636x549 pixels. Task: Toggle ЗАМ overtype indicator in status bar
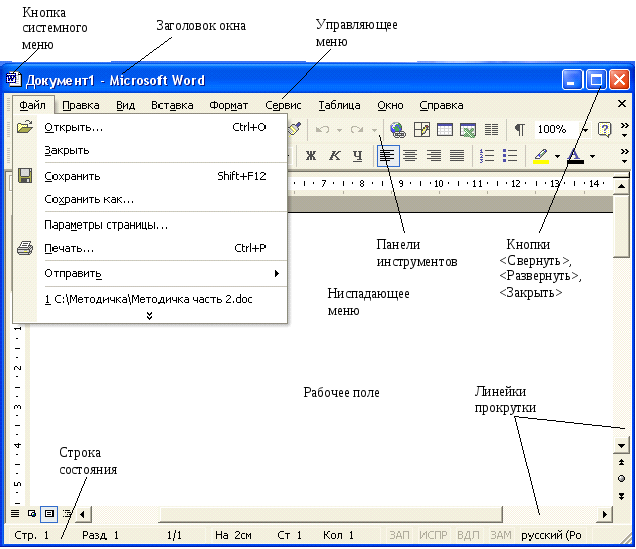(501, 535)
